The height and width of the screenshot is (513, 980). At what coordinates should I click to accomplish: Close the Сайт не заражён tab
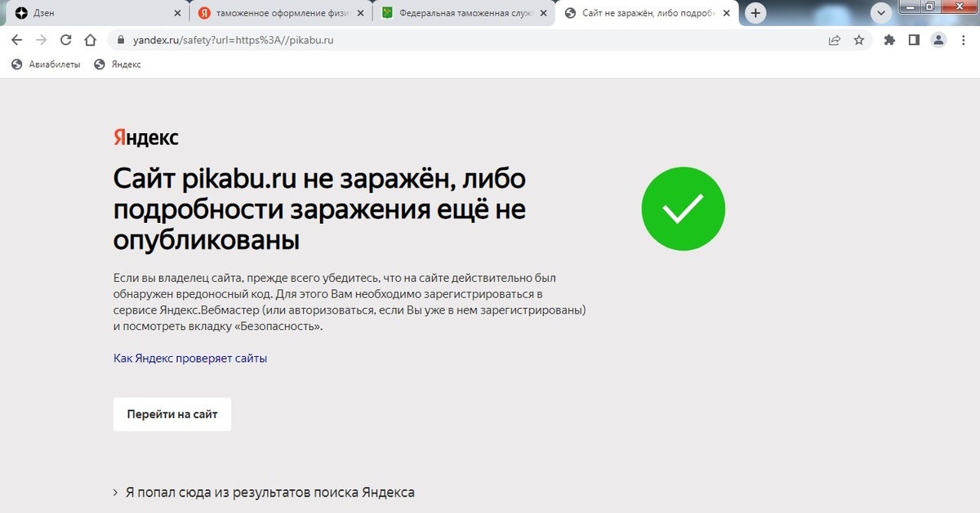click(x=727, y=13)
